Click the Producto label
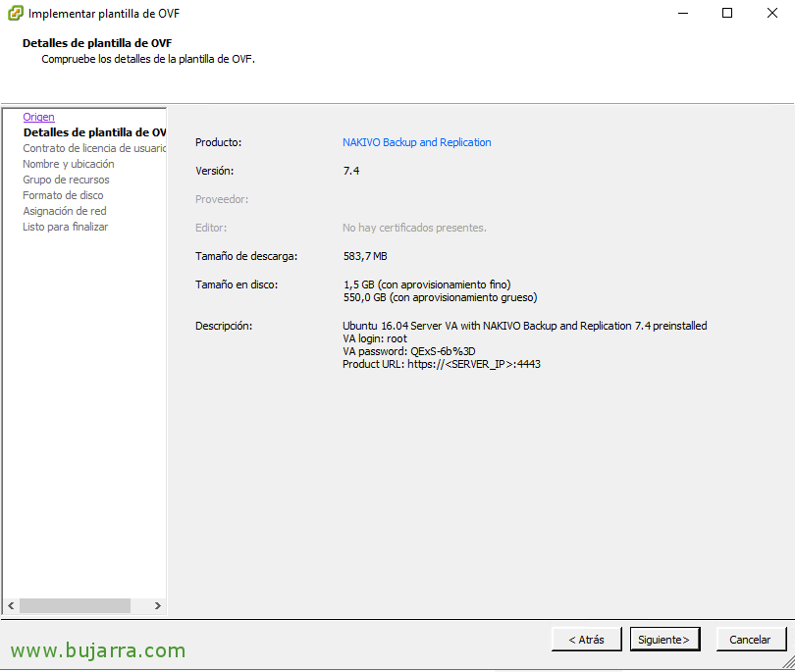 coord(219,142)
